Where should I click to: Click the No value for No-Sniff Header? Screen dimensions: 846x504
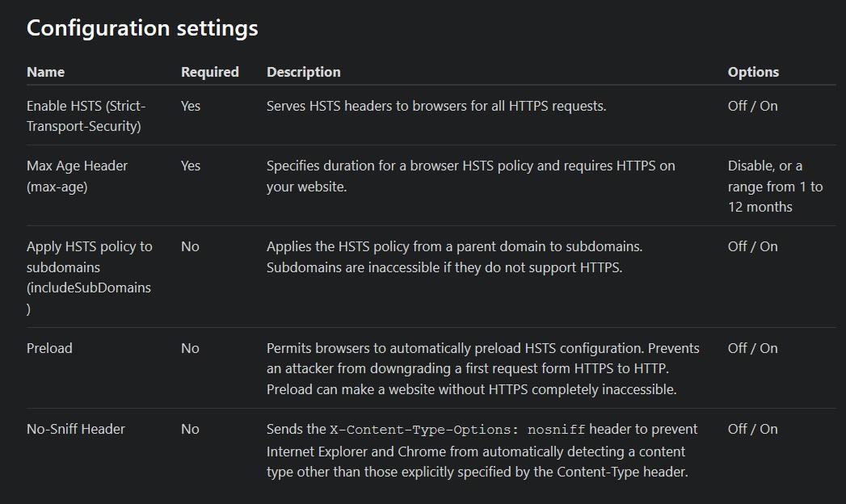pos(190,429)
